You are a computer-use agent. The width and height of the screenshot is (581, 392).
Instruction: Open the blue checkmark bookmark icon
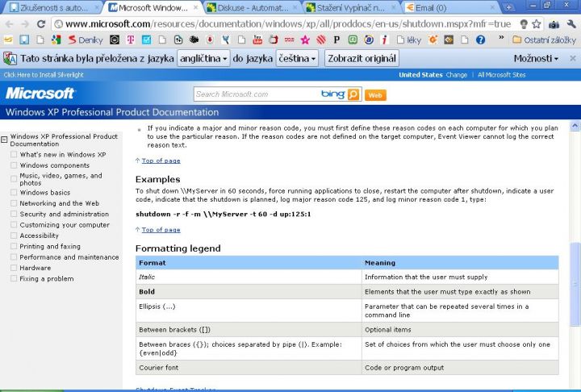[x=146, y=40]
